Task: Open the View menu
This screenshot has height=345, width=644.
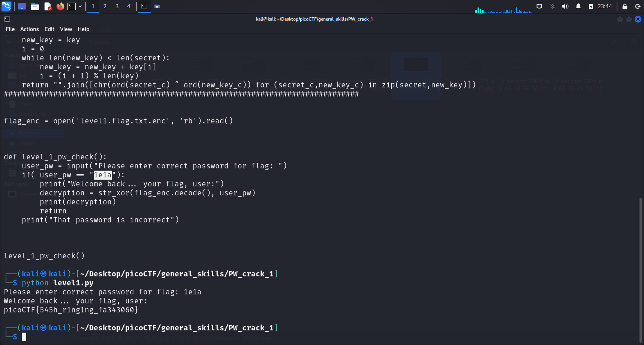Action: click(66, 29)
